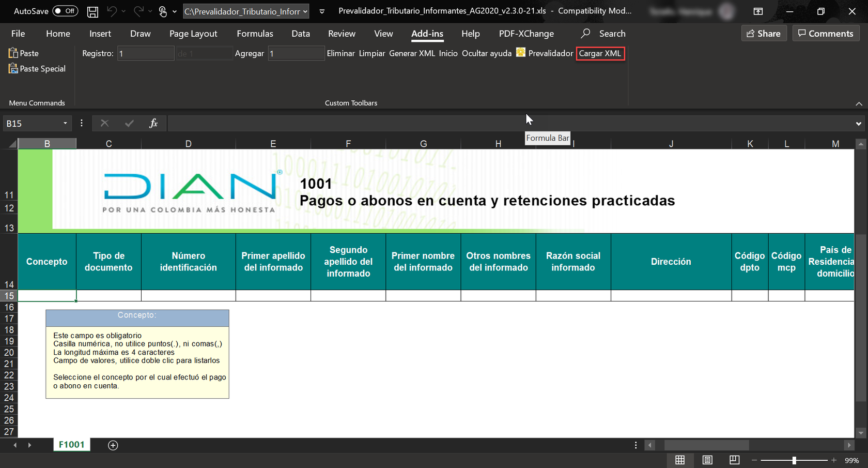This screenshot has width=868, height=468.
Task: Click the previous sheet navigation arrow
Action: click(15, 445)
